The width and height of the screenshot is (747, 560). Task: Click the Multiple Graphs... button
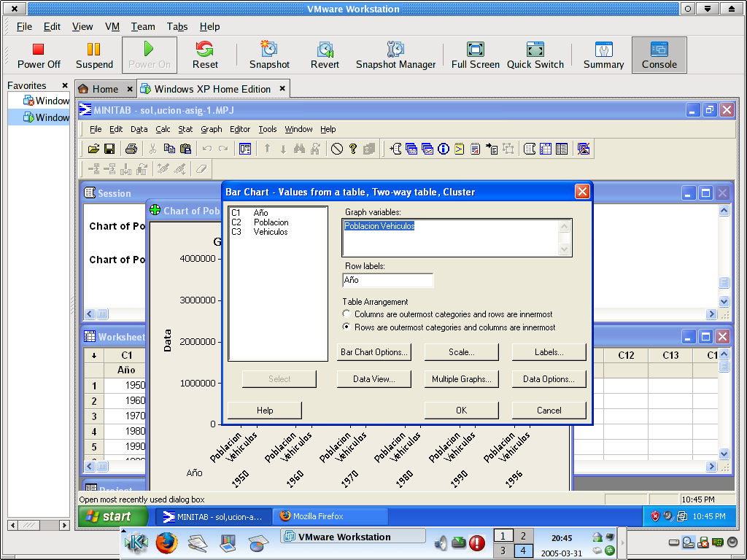pos(462,379)
